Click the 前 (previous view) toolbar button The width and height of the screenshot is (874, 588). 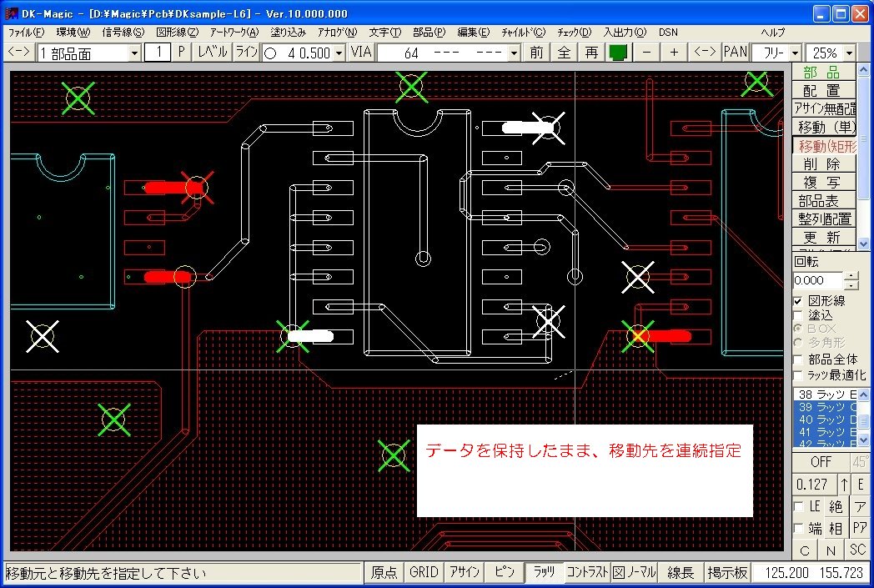(536, 53)
